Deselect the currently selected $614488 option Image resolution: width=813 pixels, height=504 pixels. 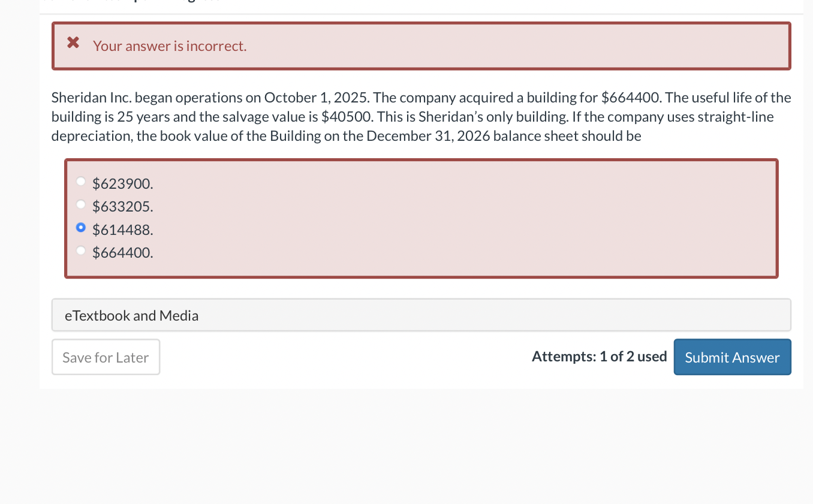tap(81, 227)
